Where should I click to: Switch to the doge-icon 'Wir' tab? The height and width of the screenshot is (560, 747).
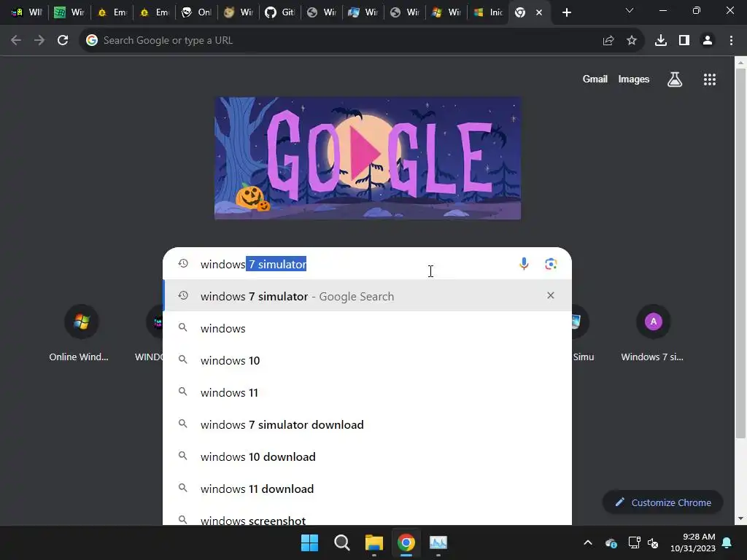click(x=239, y=12)
